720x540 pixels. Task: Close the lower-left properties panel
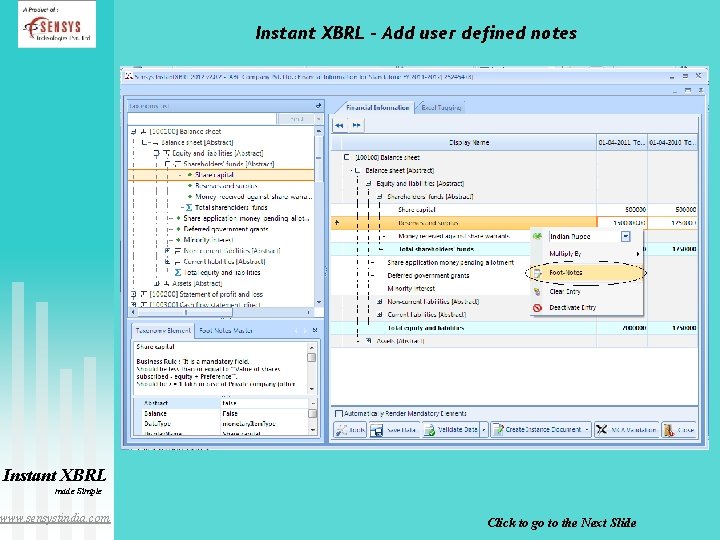pos(315,330)
